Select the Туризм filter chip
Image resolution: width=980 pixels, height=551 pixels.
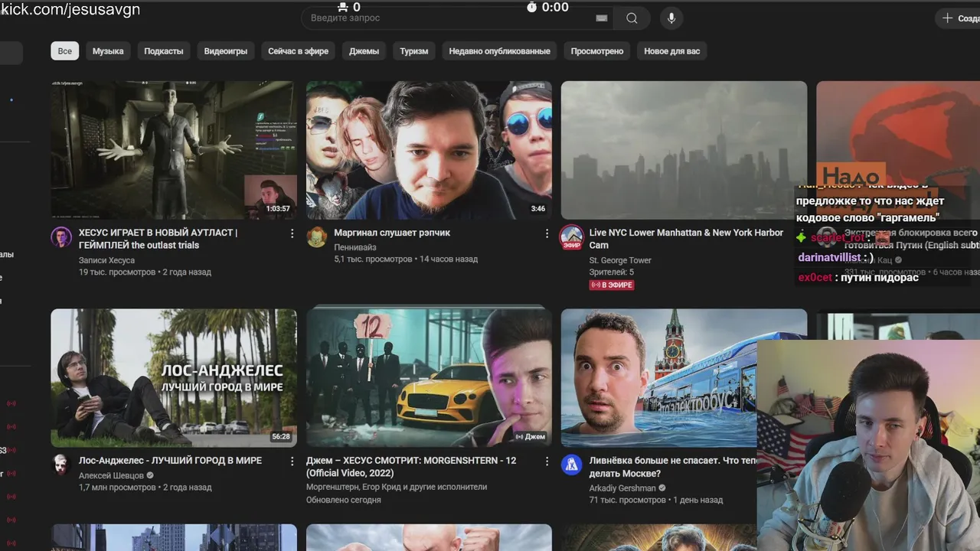(x=414, y=51)
